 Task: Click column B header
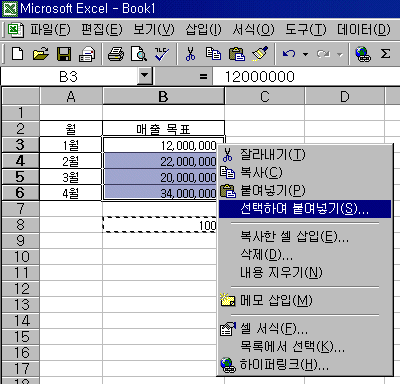163,97
